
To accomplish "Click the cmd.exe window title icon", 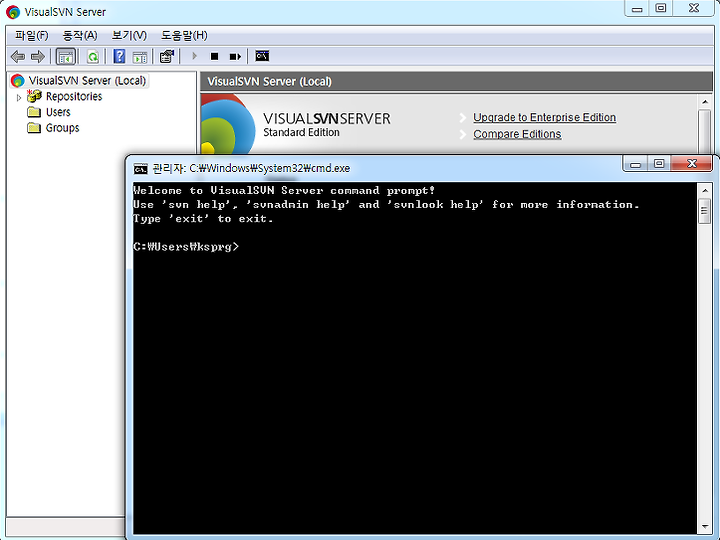I will pos(141,169).
